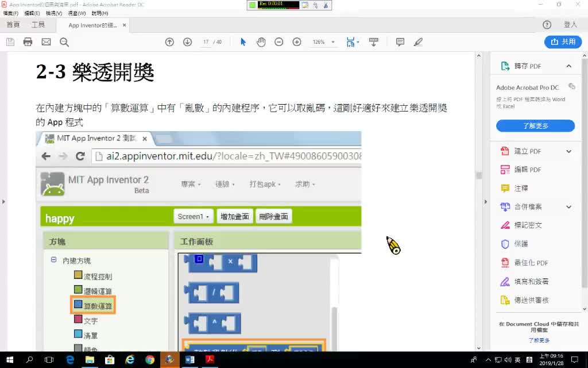Image resolution: width=588 pixels, height=368 pixels.
Task: Click the document vertical scrollbar thumb
Action: click(x=478, y=175)
